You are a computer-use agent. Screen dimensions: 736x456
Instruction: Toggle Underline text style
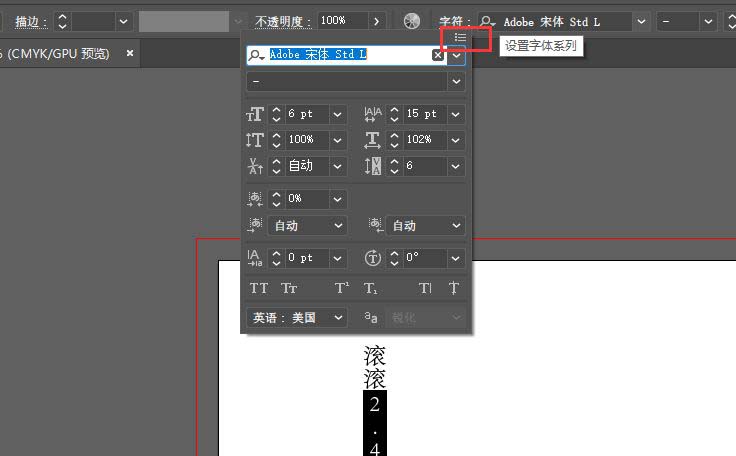point(425,288)
